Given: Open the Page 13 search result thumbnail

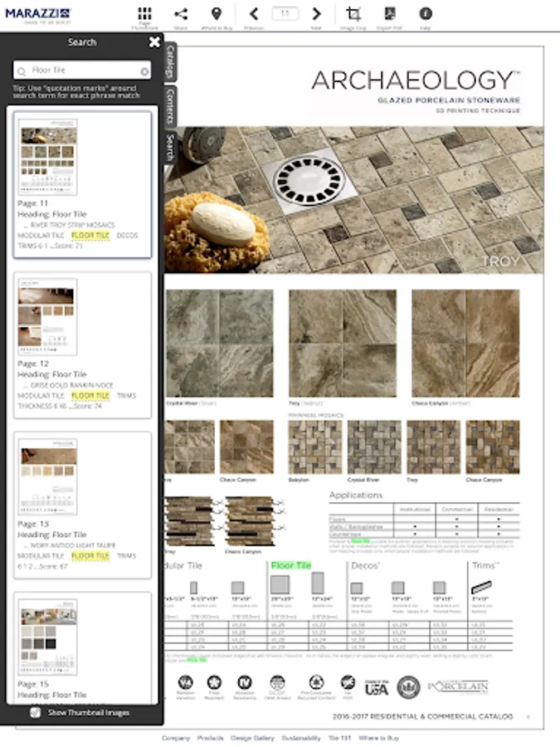Looking at the screenshot, I should [x=47, y=477].
